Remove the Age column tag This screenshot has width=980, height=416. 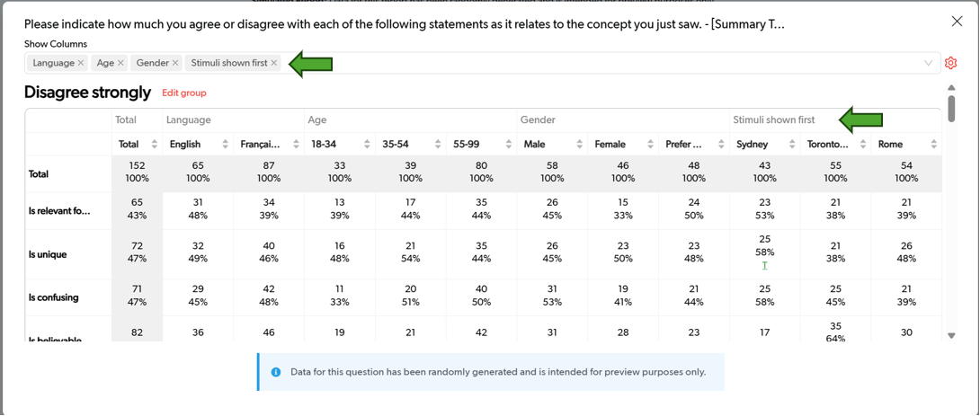[120, 63]
